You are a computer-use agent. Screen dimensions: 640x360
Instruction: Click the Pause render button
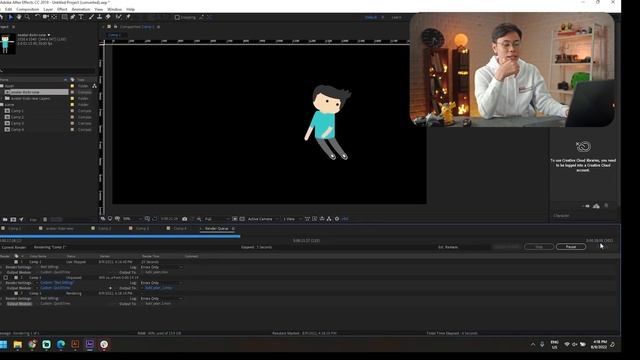pyautogui.click(x=571, y=247)
